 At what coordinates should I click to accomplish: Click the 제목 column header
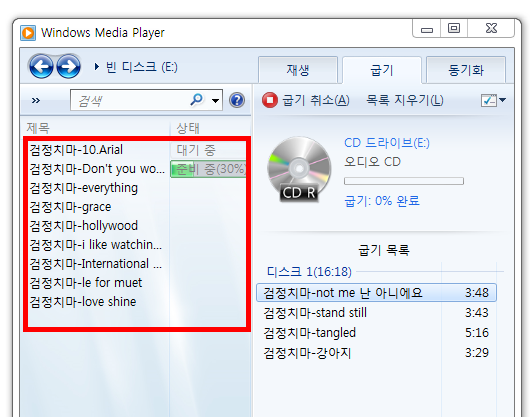coord(38,128)
